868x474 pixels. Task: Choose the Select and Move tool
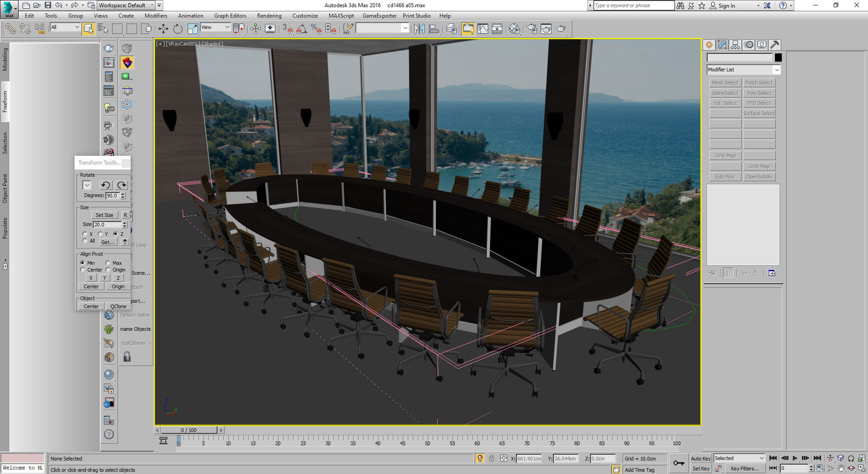pos(163,29)
